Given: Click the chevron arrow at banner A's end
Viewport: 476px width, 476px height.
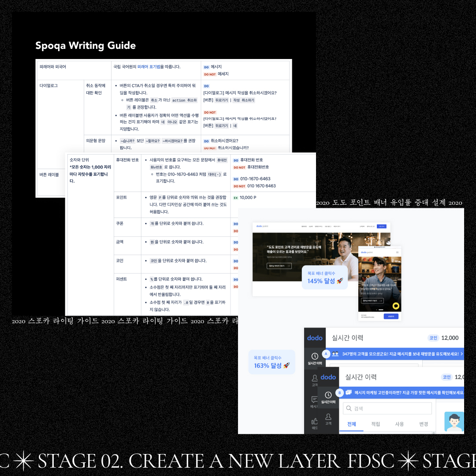Looking at the screenshot, I should [x=462, y=354].
